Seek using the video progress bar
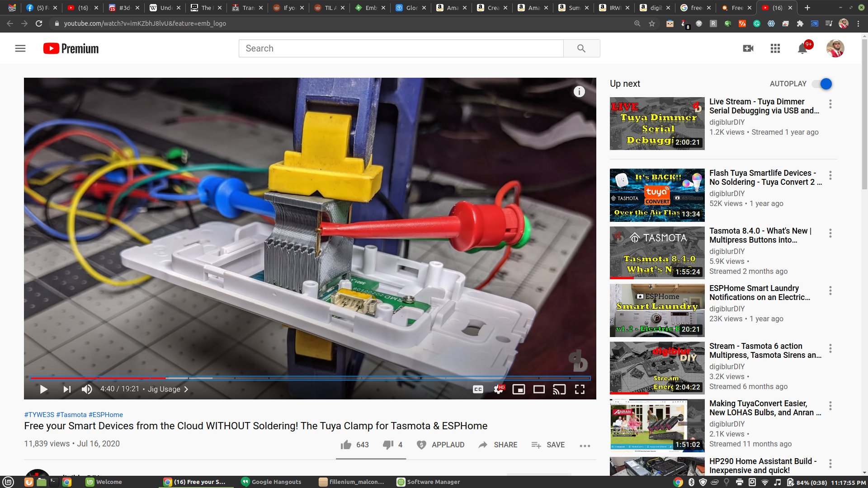The width and height of the screenshot is (868, 488). (310, 378)
